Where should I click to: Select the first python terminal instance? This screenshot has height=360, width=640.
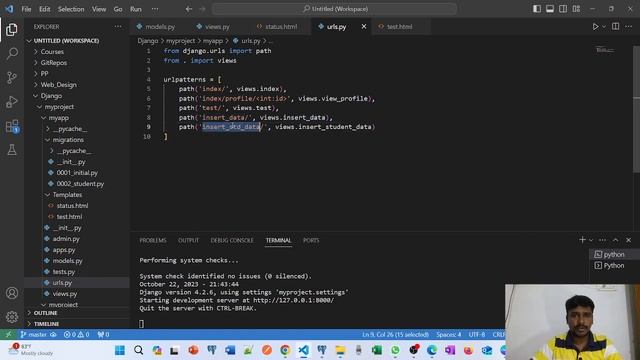click(x=613, y=254)
